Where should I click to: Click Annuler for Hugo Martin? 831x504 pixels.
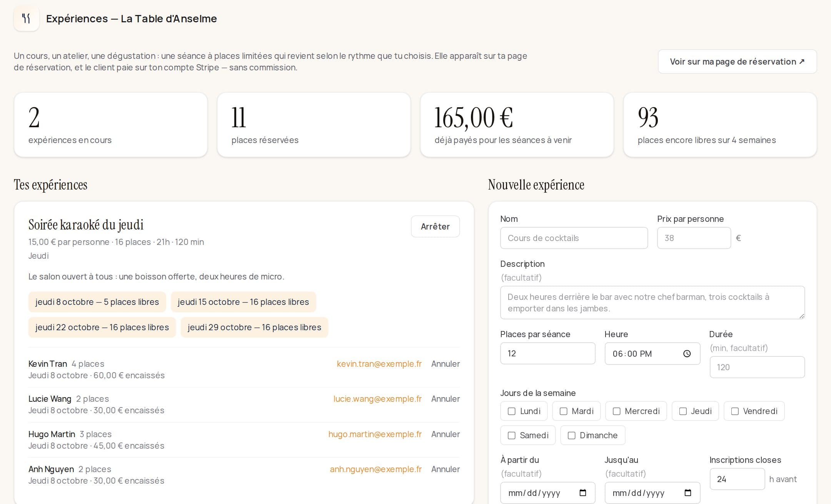[x=446, y=434]
